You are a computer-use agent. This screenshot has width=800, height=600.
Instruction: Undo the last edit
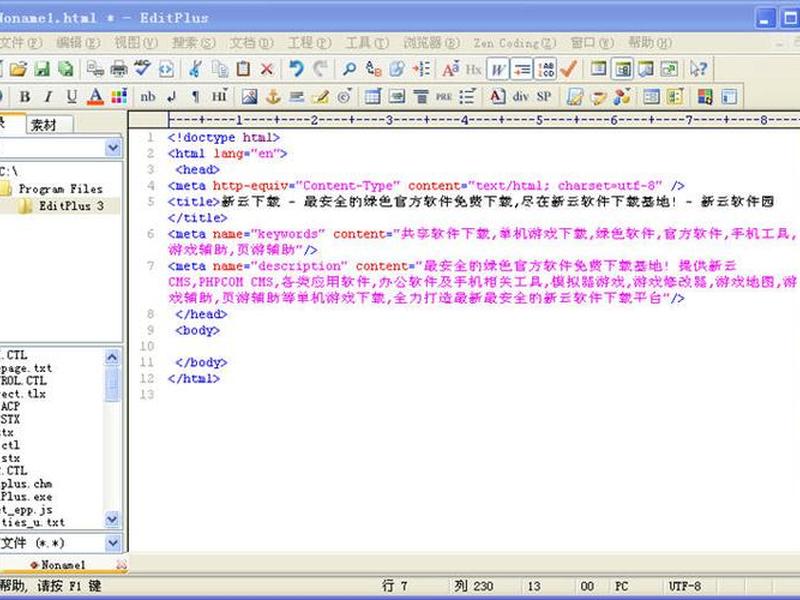pos(296,69)
